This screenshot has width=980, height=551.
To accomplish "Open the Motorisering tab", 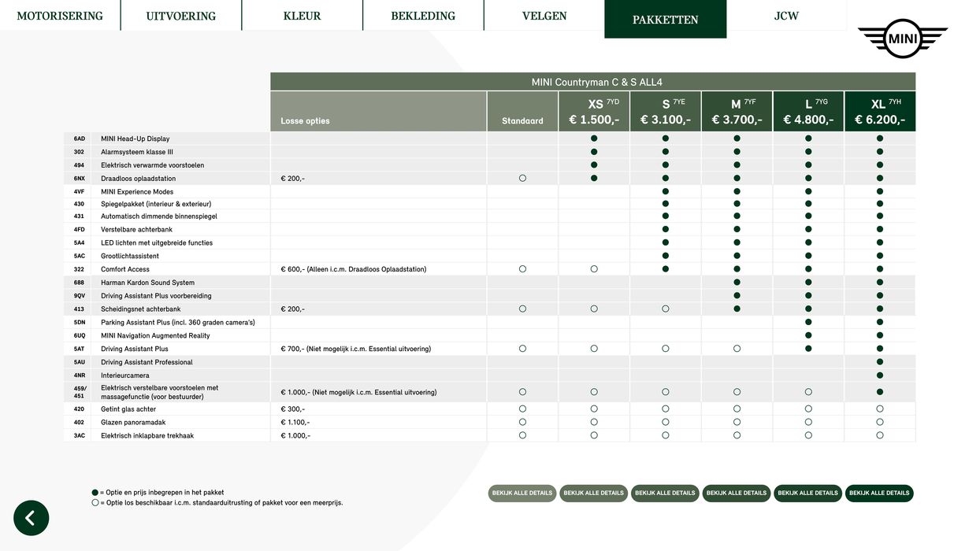I will [x=60, y=16].
